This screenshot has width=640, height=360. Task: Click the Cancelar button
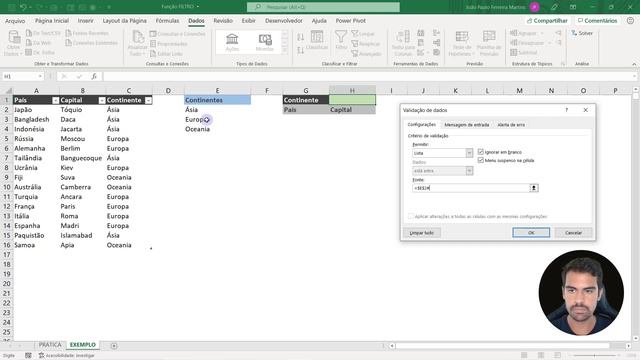click(573, 233)
